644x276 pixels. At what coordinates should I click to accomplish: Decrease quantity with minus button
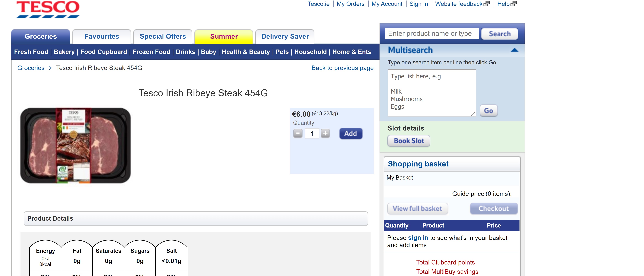(298, 133)
